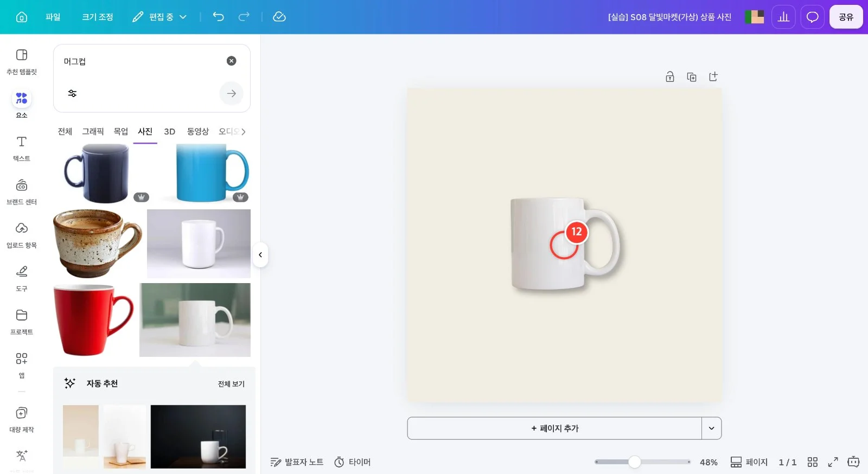The width and height of the screenshot is (868, 474).
Task: Submit the search with arrow button
Action: pos(232,93)
